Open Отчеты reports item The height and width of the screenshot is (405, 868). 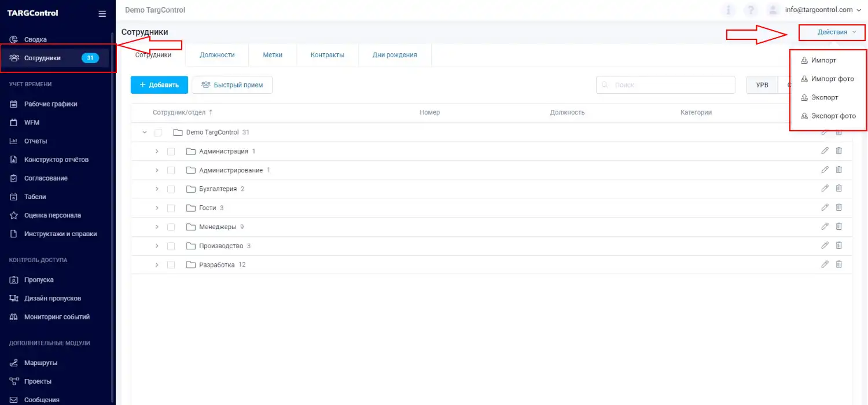click(x=35, y=141)
